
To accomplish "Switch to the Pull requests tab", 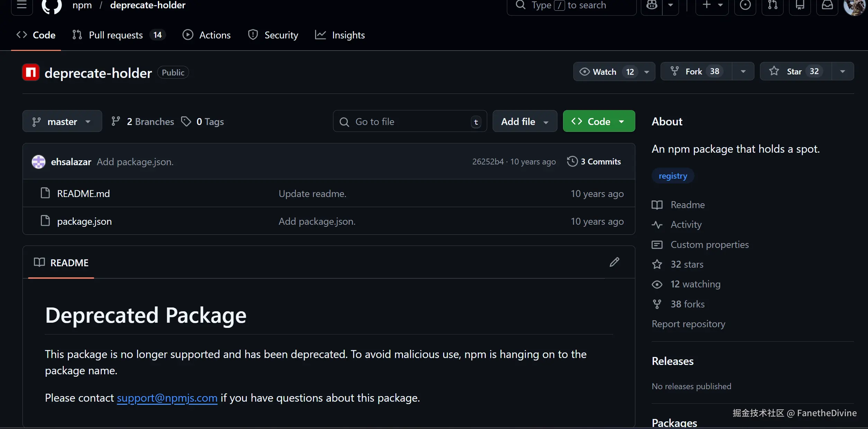I will pyautogui.click(x=116, y=35).
